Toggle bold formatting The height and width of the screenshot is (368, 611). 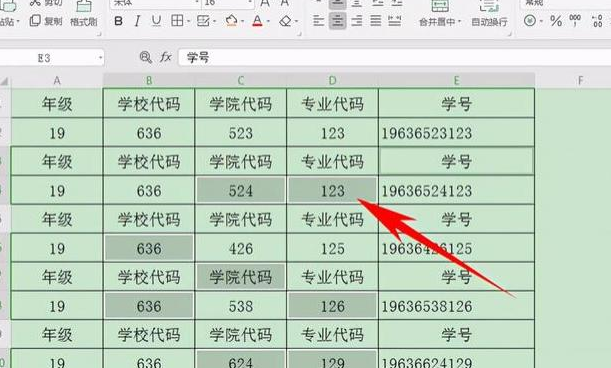point(118,21)
